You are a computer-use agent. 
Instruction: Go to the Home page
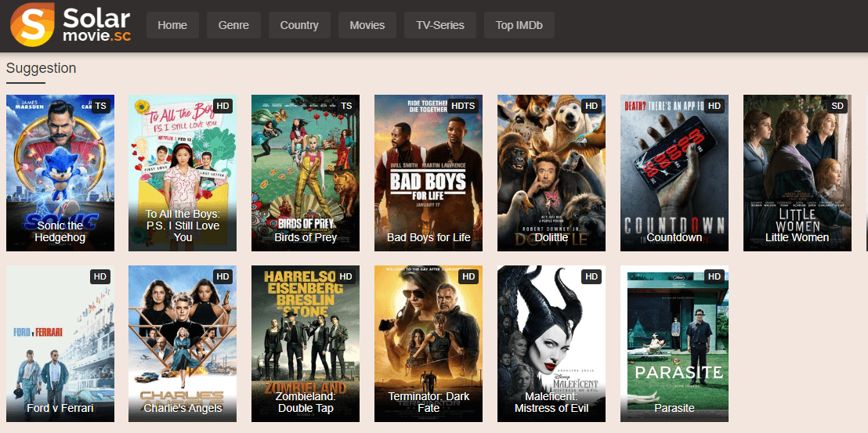[x=172, y=25]
